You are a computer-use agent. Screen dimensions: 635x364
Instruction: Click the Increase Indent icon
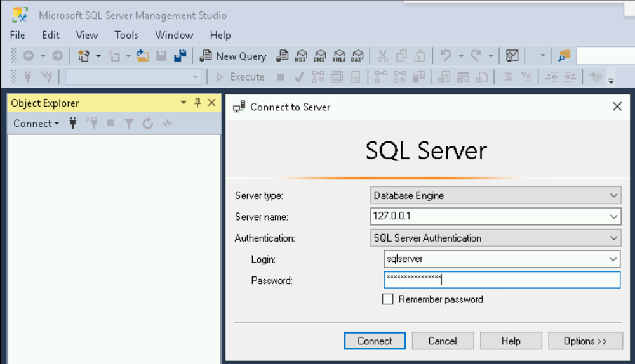570,77
